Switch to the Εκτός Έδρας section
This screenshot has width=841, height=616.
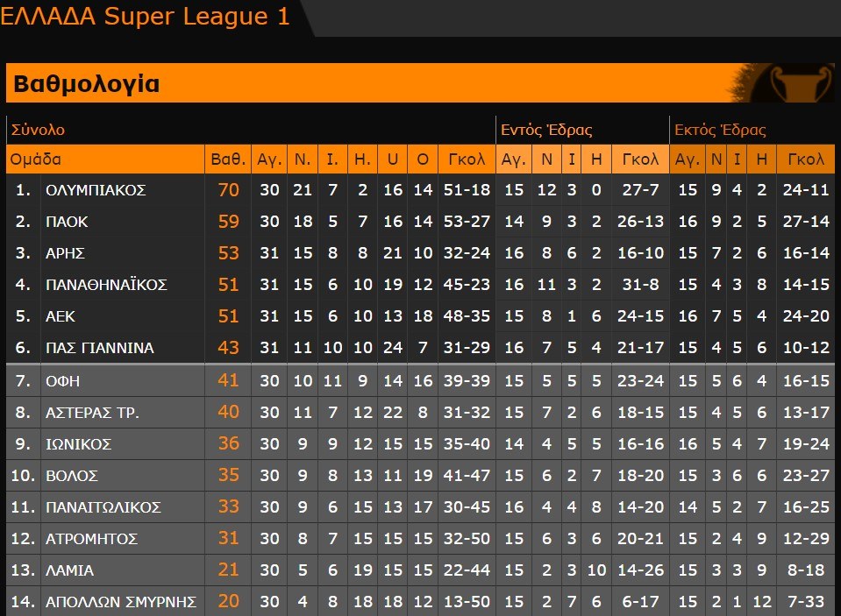pos(720,131)
